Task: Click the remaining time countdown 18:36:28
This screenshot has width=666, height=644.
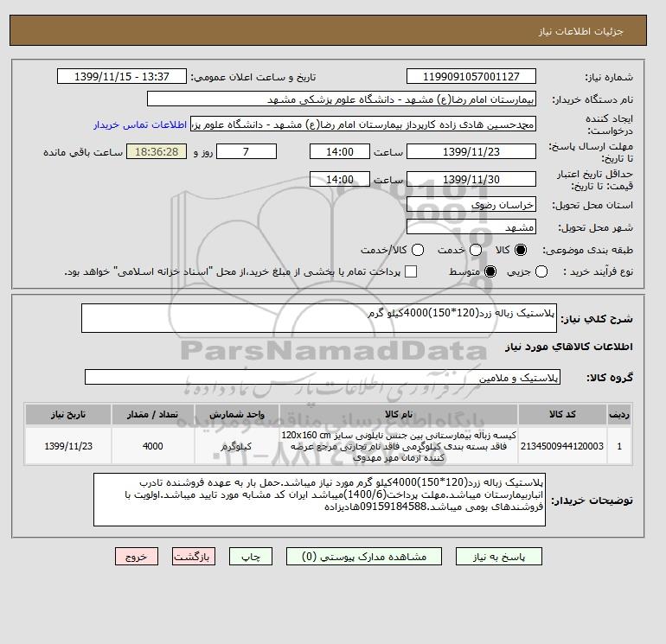Action: coord(157,151)
